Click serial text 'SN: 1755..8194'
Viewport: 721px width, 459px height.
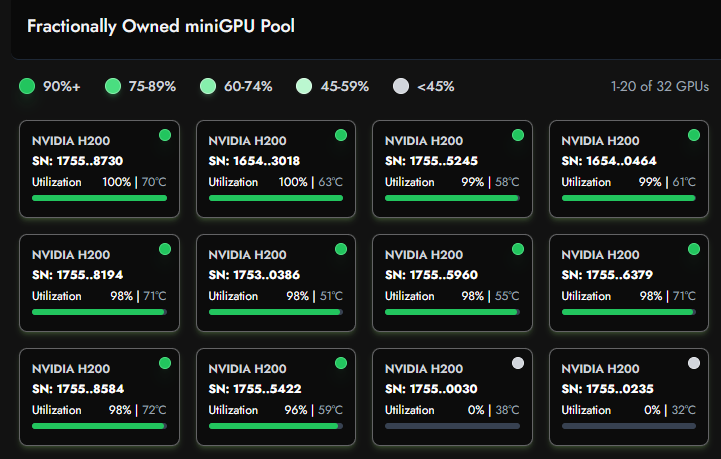tap(78, 275)
